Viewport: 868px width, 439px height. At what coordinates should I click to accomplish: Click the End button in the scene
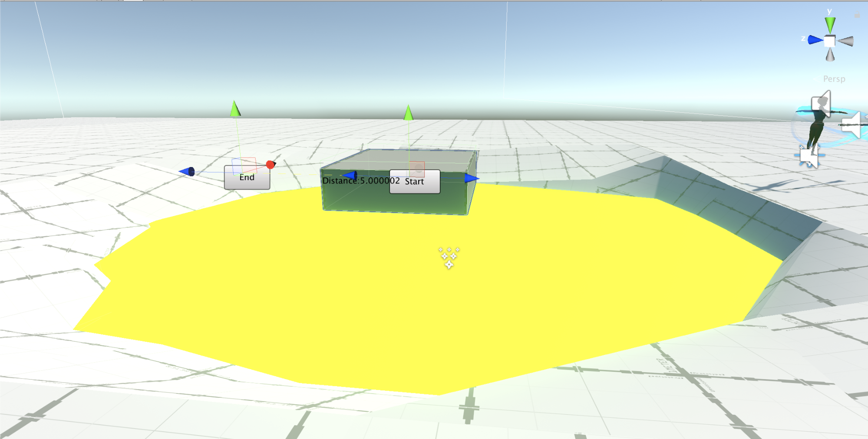[247, 177]
